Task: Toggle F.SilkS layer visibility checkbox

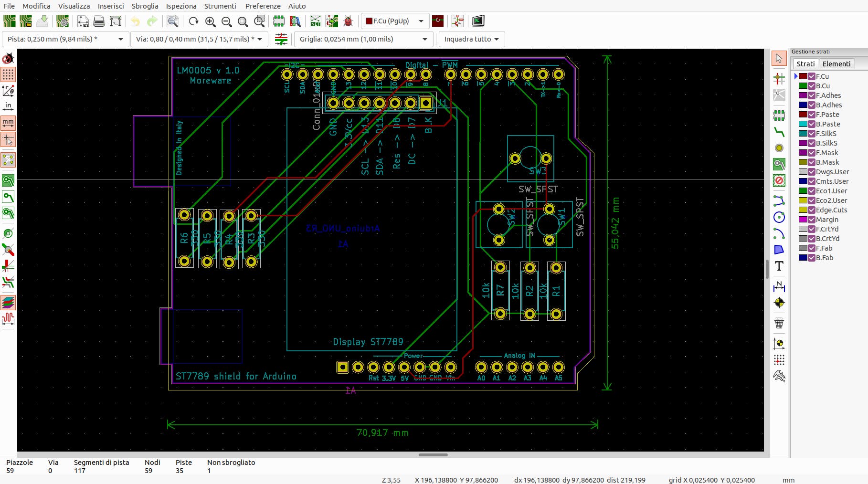Action: pyautogui.click(x=811, y=134)
